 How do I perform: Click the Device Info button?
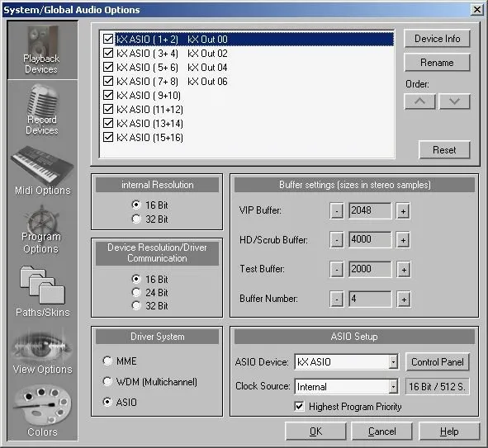[437, 39]
